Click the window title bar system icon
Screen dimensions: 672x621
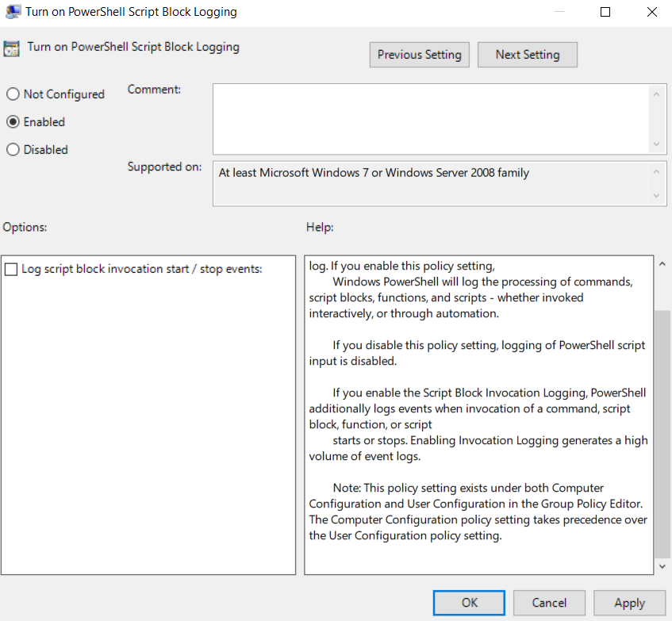tap(13, 12)
